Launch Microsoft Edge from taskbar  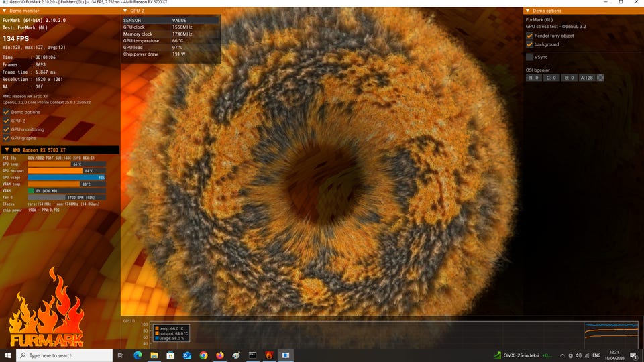pos(138,355)
